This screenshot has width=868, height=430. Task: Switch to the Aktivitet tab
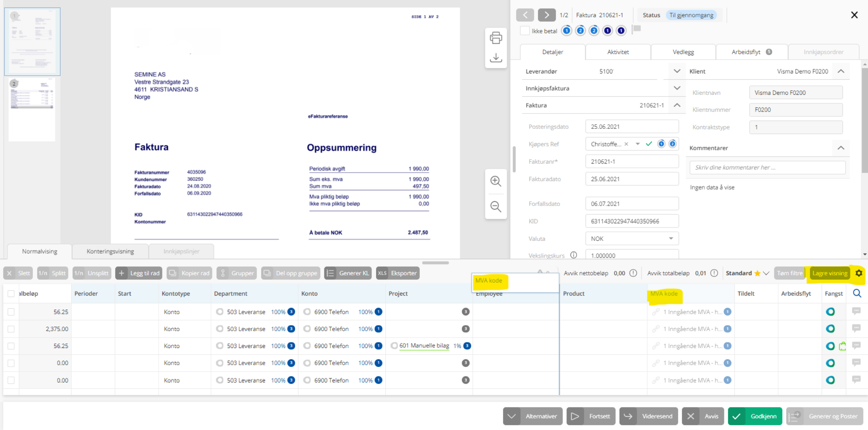point(618,52)
